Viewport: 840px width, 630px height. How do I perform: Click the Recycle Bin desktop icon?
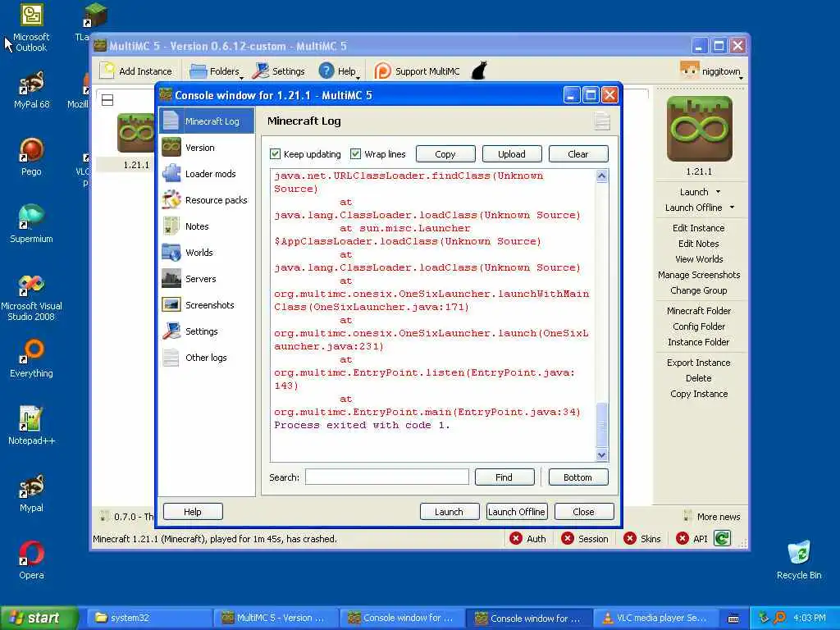coord(799,559)
